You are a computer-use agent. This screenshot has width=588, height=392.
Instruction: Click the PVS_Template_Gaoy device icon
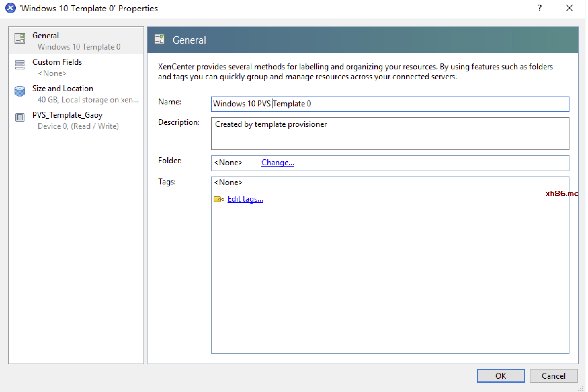(x=20, y=117)
